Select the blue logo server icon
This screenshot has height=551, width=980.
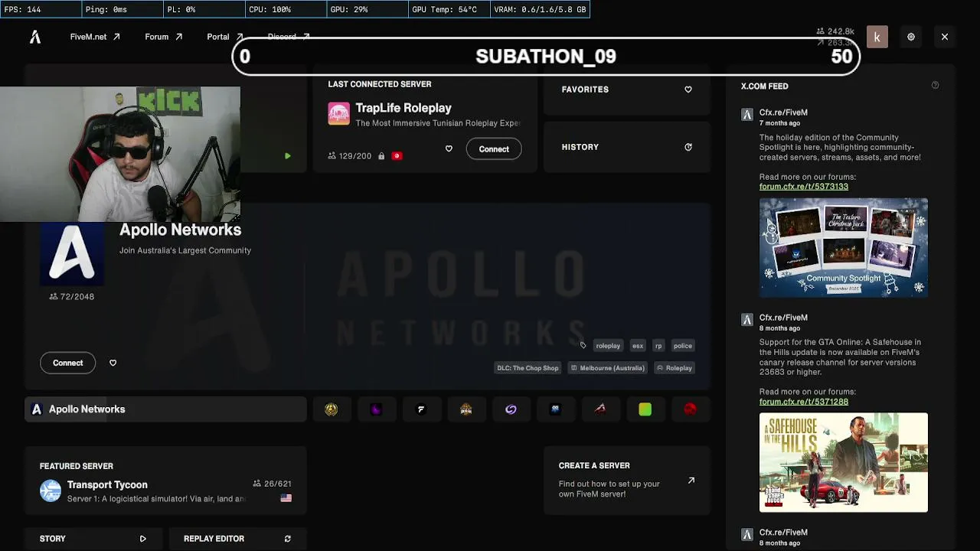[555, 409]
